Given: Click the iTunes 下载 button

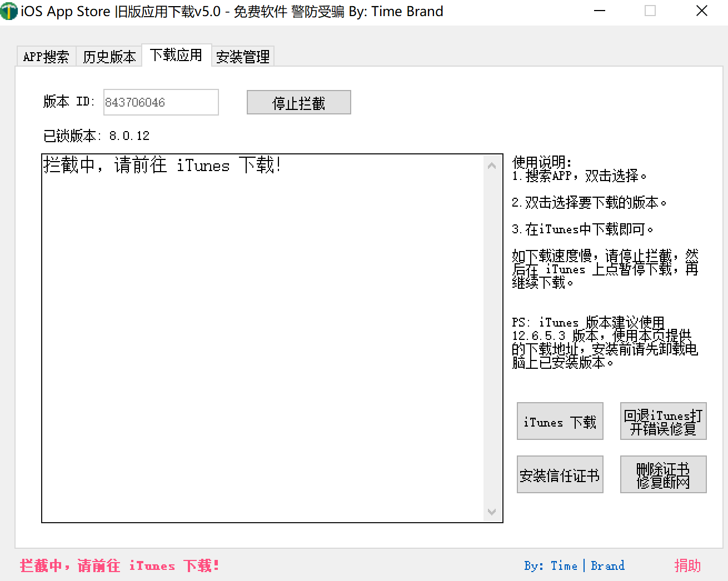Looking at the screenshot, I should pyautogui.click(x=560, y=422).
